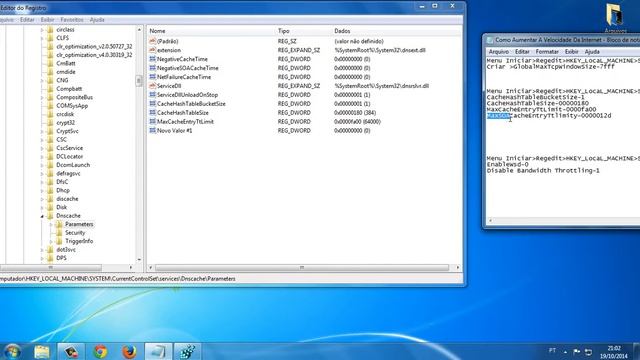The width and height of the screenshot is (640, 360).
Task: Click the Security folder icon in tree
Action: pos(59,233)
